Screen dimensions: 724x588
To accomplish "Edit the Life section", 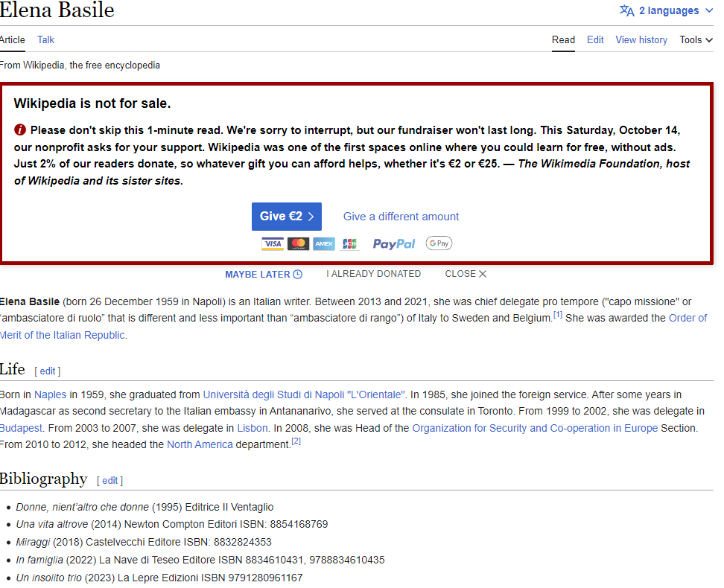I will click(x=48, y=371).
